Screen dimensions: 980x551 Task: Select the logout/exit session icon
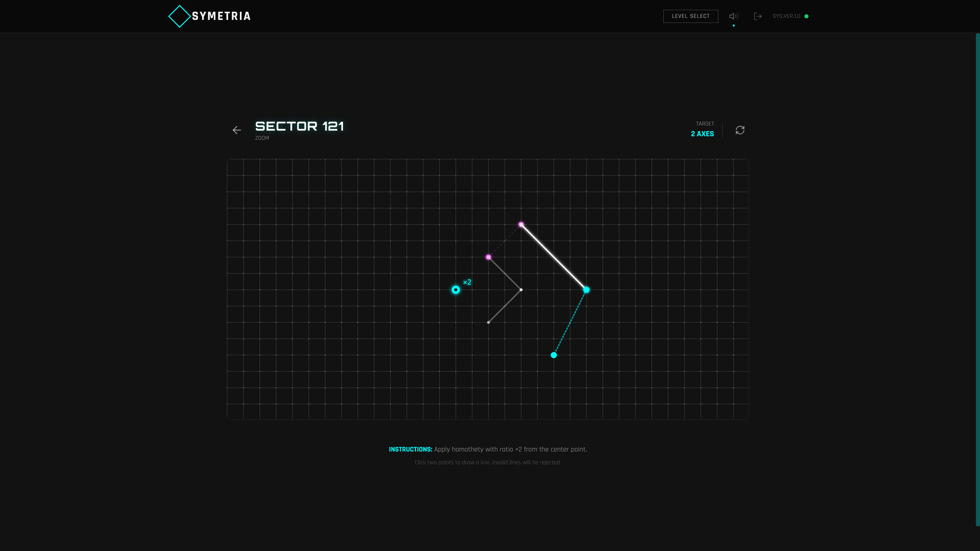pyautogui.click(x=758, y=16)
